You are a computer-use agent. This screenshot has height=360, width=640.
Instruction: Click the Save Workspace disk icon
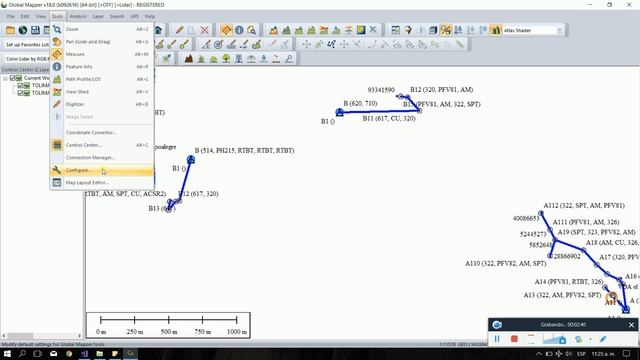pos(36,30)
